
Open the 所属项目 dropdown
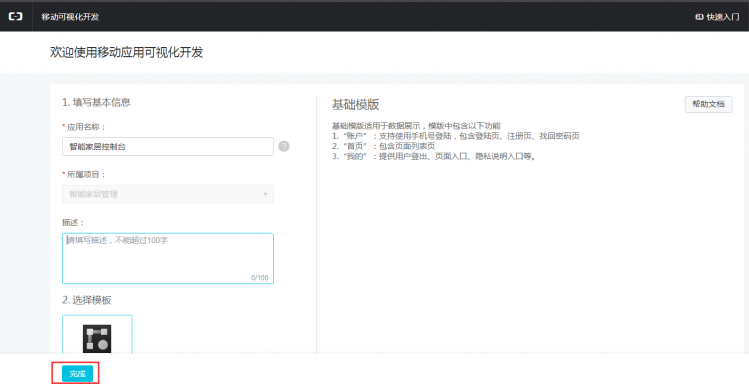tap(168, 194)
